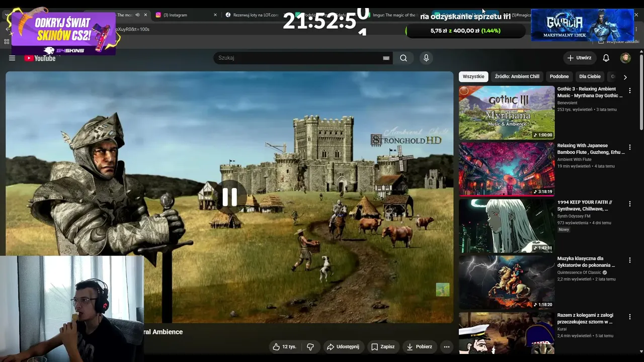Open Razem z kolegami video thumbnail
Screen dimensions: 644x362
pos(507,333)
